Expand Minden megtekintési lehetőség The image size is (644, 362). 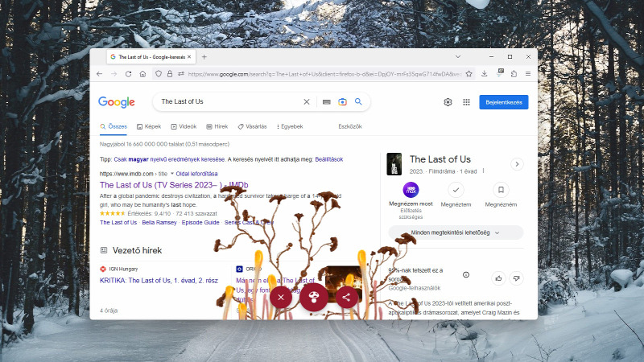coord(456,232)
